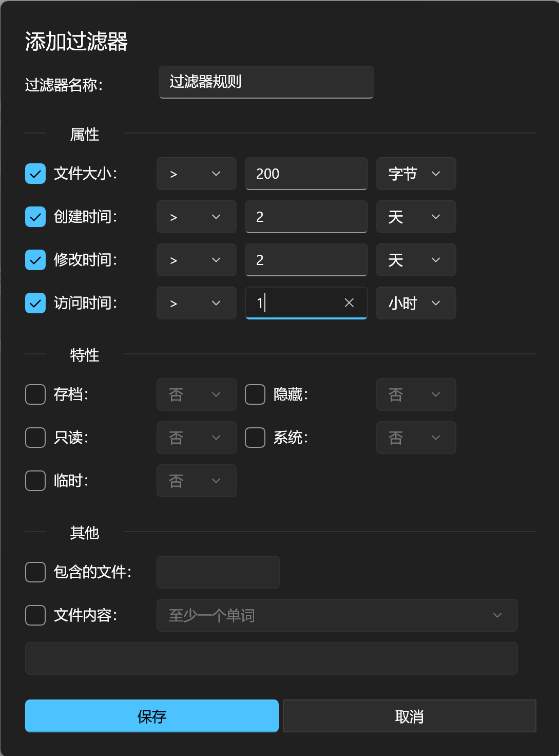This screenshot has width=559, height=756.
Task: Open the 临时 否 dropdown
Action: point(197,481)
